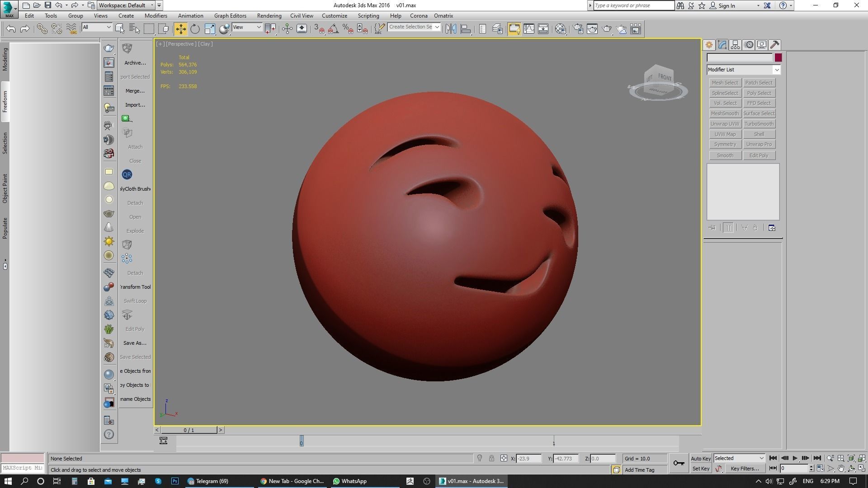Click the Archive... button

click(x=135, y=63)
